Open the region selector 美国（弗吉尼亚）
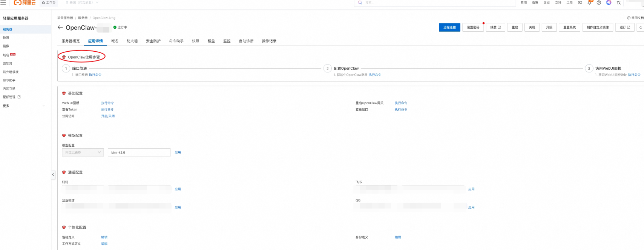 (x=82, y=2)
